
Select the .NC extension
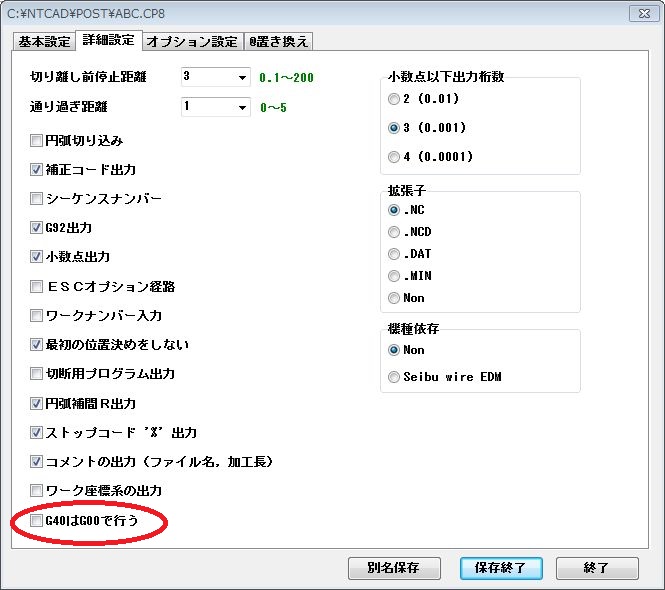394,210
